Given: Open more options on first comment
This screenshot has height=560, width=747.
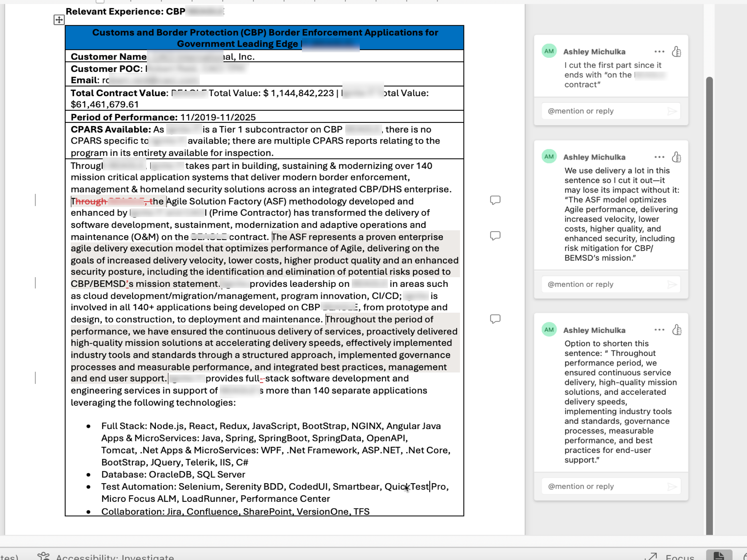Looking at the screenshot, I should [x=659, y=52].
